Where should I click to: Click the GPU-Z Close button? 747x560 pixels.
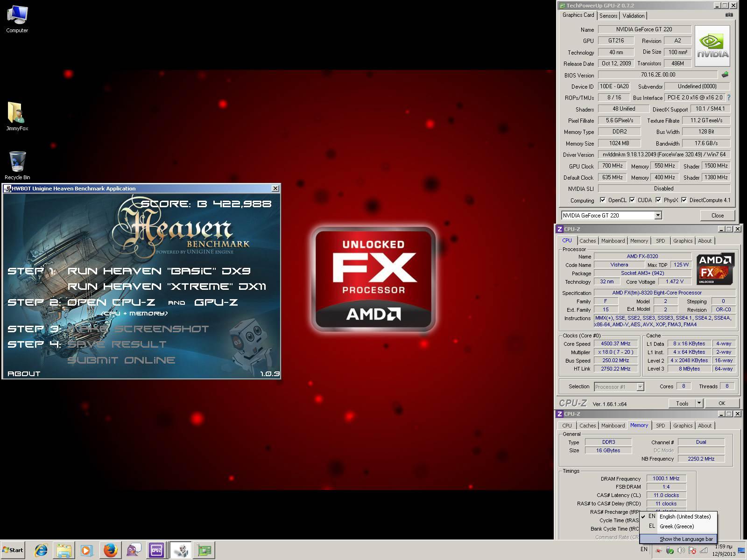click(x=718, y=215)
